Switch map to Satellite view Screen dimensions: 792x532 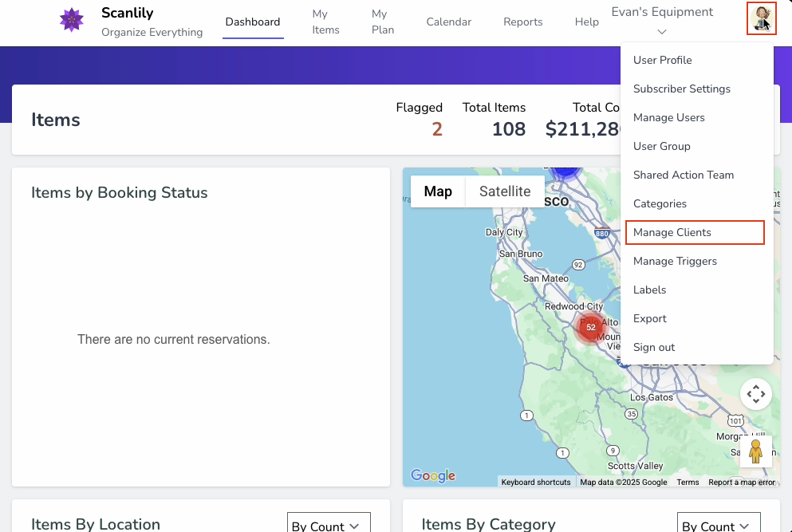click(x=504, y=191)
